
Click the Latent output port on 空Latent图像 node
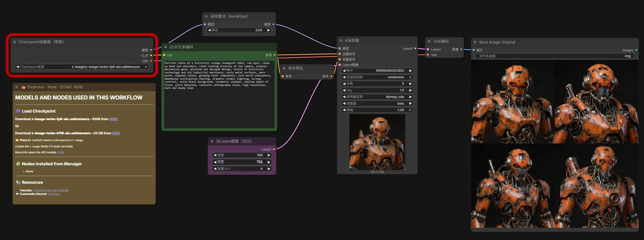(274, 149)
